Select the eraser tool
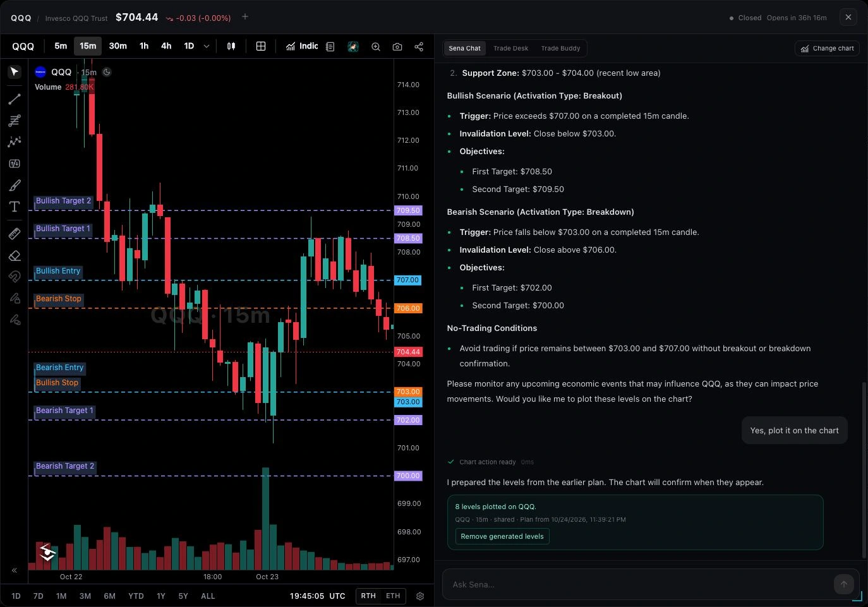This screenshot has width=868, height=607. [15, 255]
